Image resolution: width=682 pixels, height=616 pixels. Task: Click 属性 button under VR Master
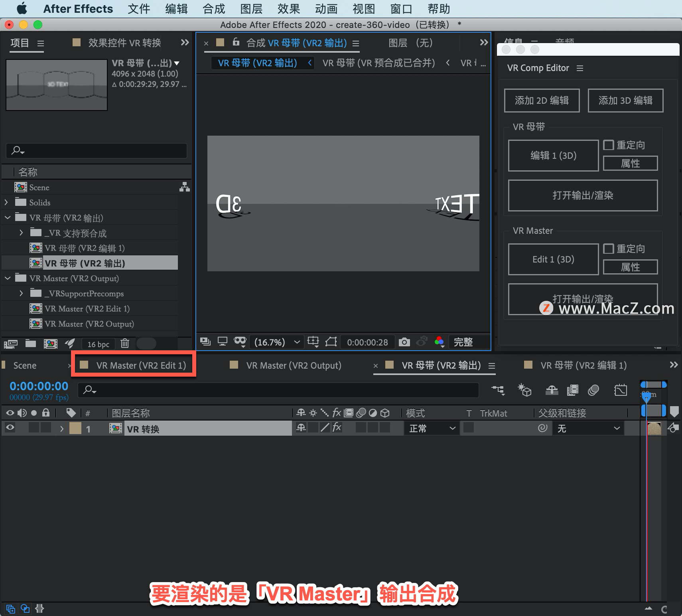coord(630,267)
